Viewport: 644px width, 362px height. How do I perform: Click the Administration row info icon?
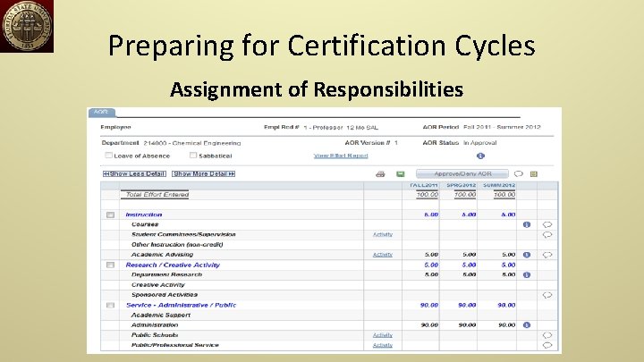pyautogui.click(x=527, y=325)
